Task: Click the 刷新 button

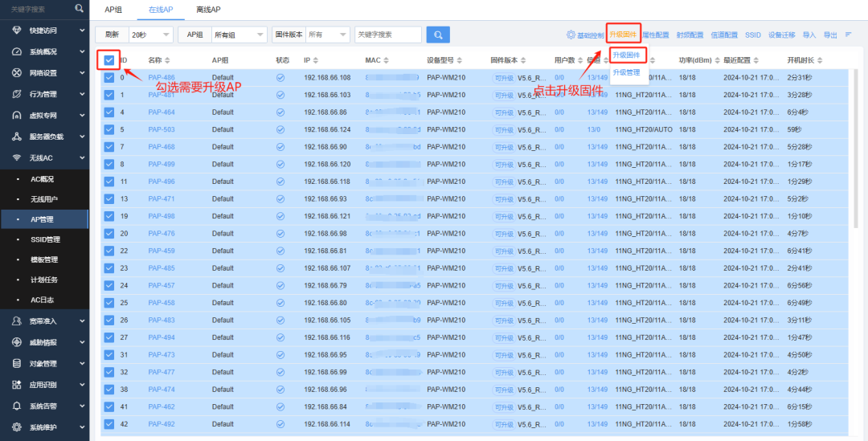Action: point(112,35)
